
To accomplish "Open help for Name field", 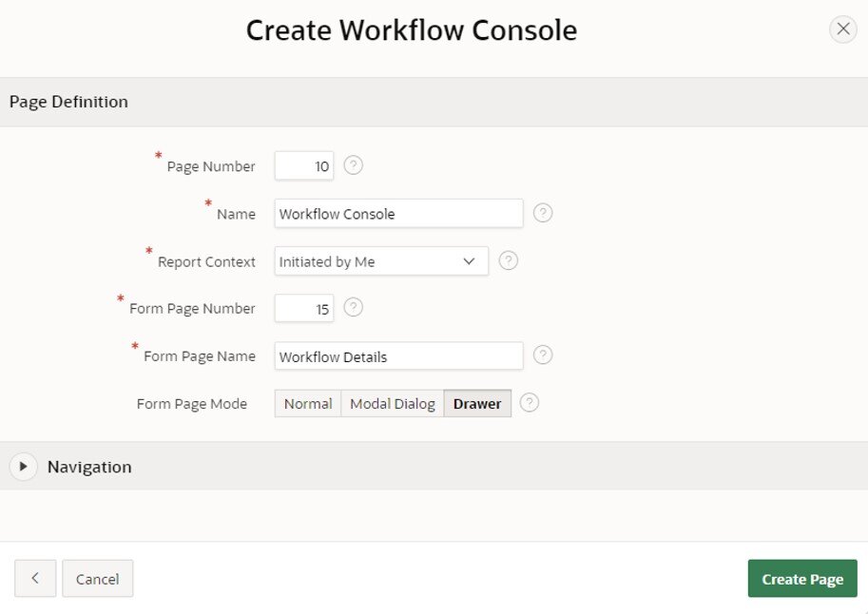I will (543, 213).
